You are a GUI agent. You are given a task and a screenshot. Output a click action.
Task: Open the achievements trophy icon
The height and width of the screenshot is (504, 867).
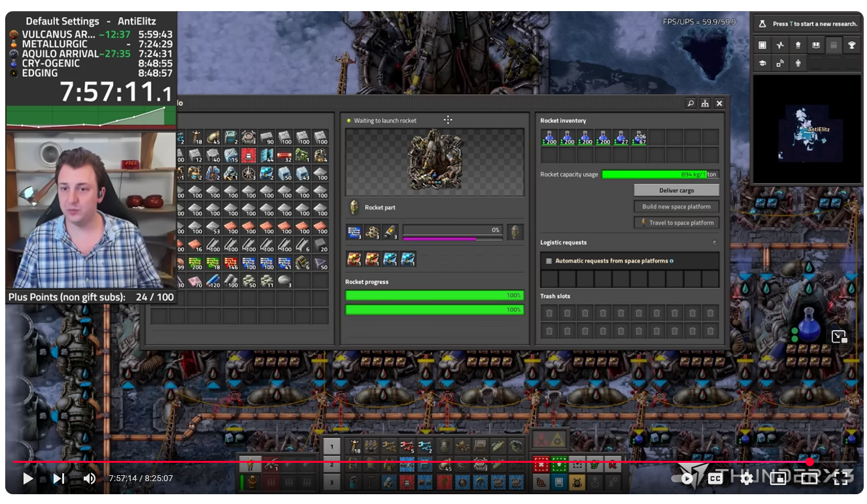[x=851, y=45]
